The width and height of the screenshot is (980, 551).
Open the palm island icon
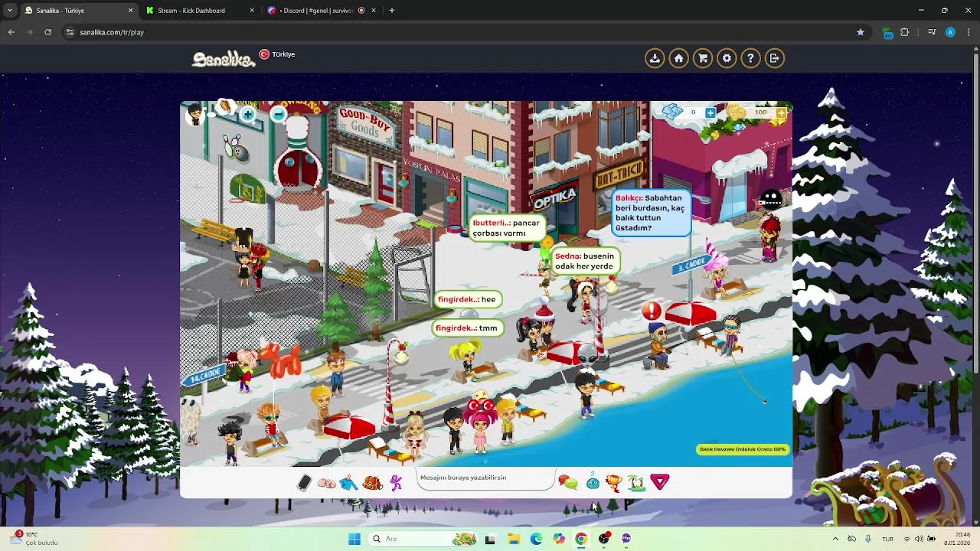pos(635,482)
